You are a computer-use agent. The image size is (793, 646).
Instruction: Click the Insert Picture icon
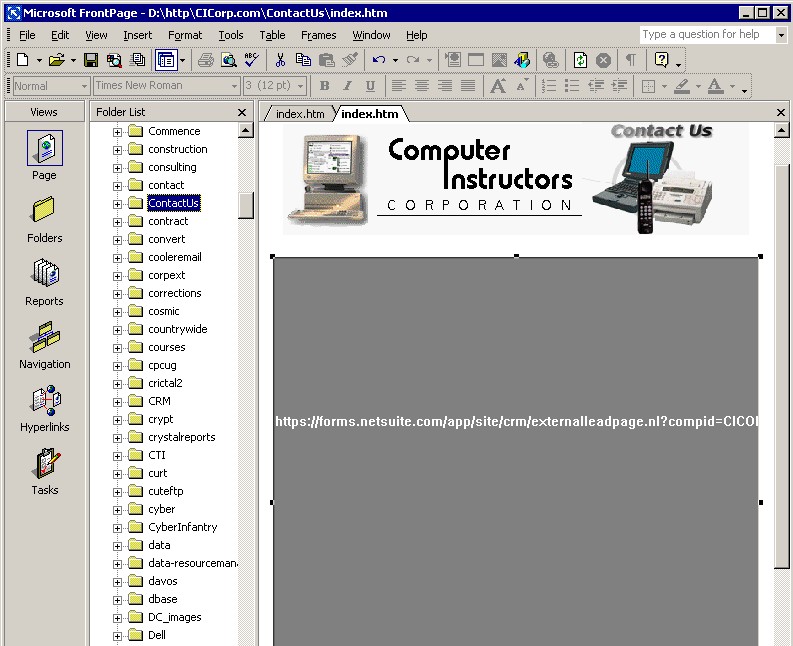(499, 60)
